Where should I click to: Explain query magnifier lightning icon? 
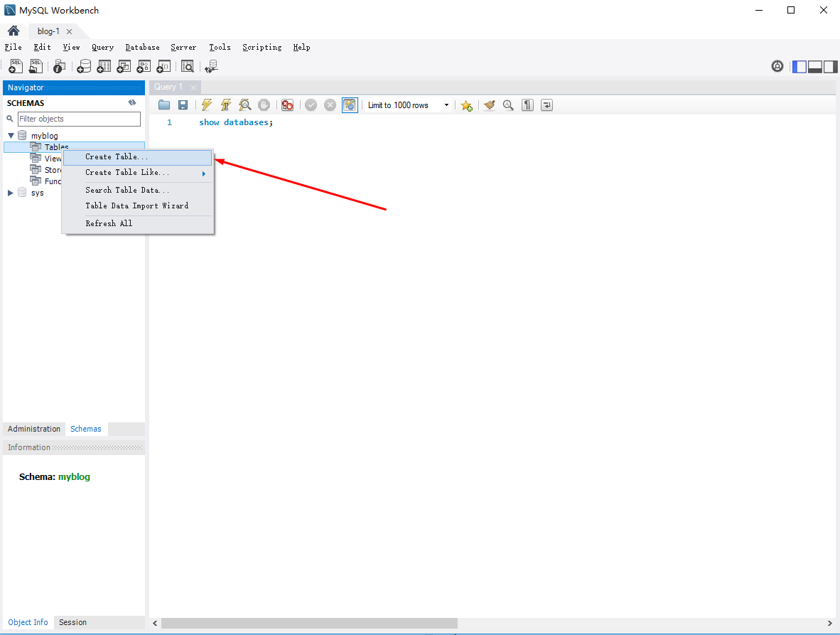click(x=244, y=105)
